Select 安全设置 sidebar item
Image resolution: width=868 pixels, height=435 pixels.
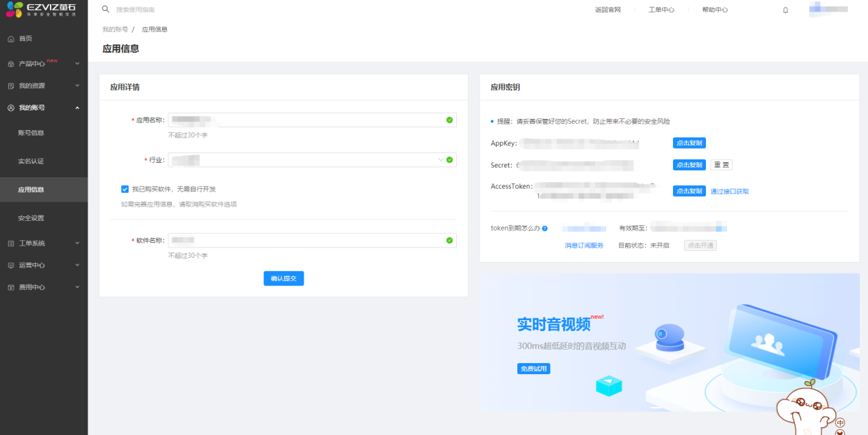pos(31,218)
